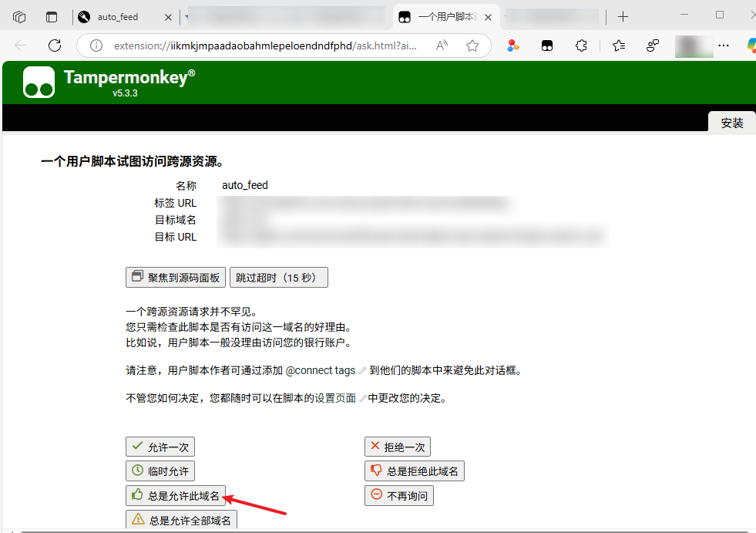Click the 聚焦到源码面板 button
756x533 pixels.
click(176, 278)
